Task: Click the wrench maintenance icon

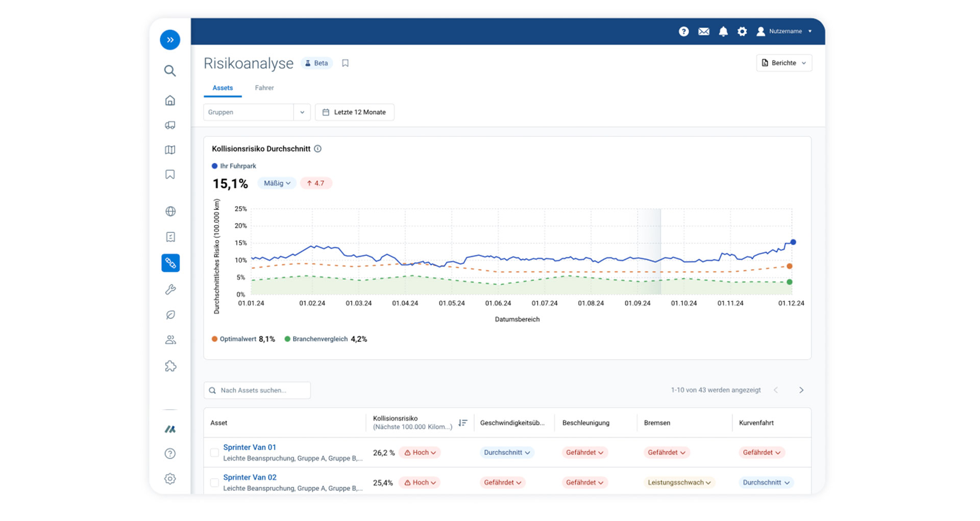Action: click(170, 290)
